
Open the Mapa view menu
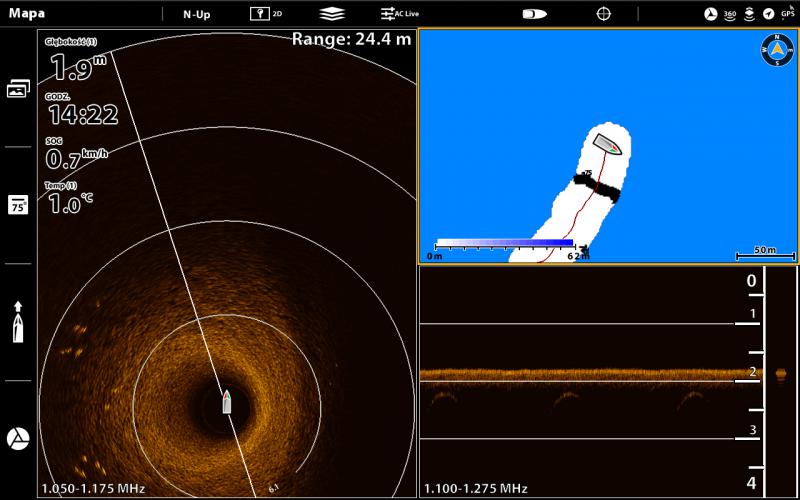27,14
